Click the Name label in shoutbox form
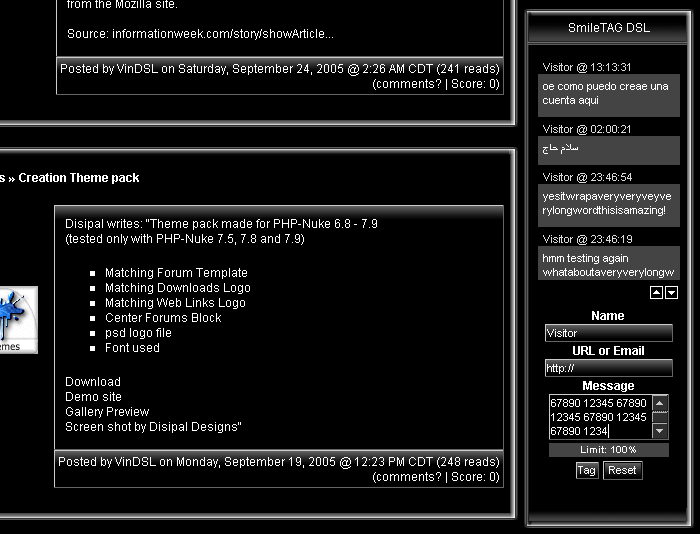 click(608, 316)
